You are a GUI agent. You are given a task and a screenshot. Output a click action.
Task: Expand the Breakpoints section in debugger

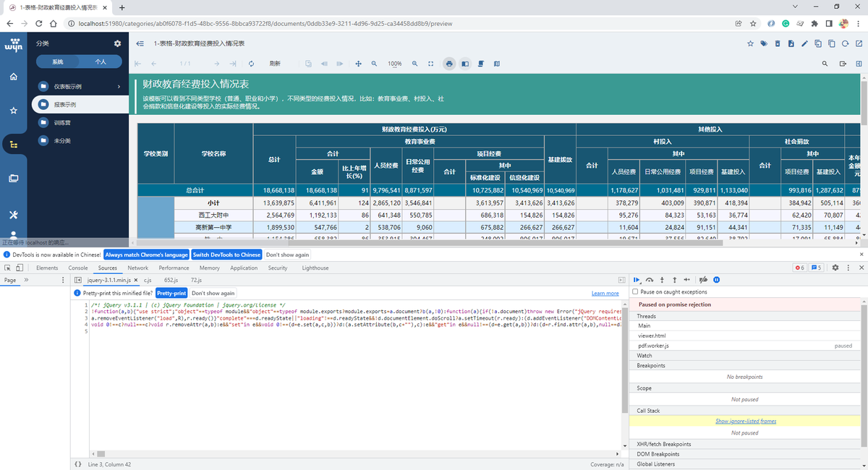[x=651, y=366]
